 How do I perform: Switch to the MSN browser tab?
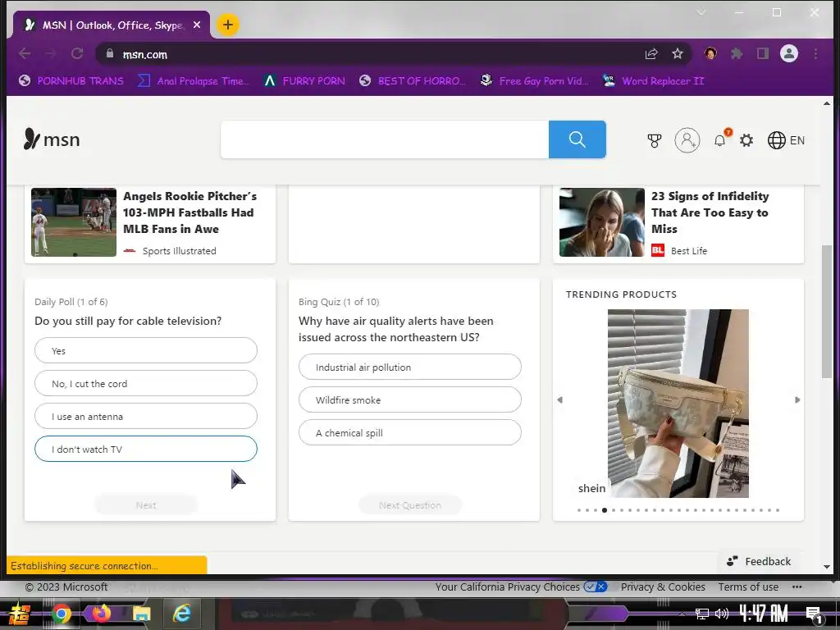tap(112, 25)
